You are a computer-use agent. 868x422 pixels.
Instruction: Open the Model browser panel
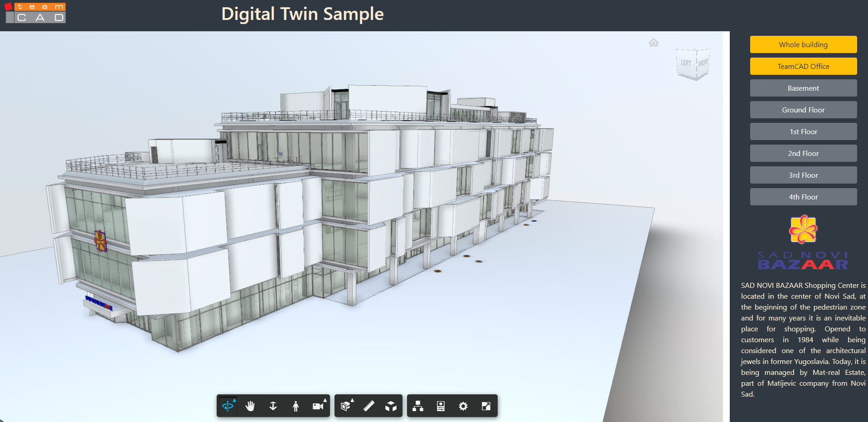(417, 406)
